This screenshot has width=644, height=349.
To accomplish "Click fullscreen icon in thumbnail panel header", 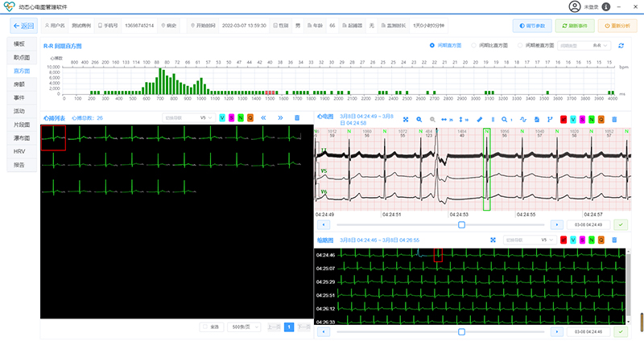I will point(493,240).
